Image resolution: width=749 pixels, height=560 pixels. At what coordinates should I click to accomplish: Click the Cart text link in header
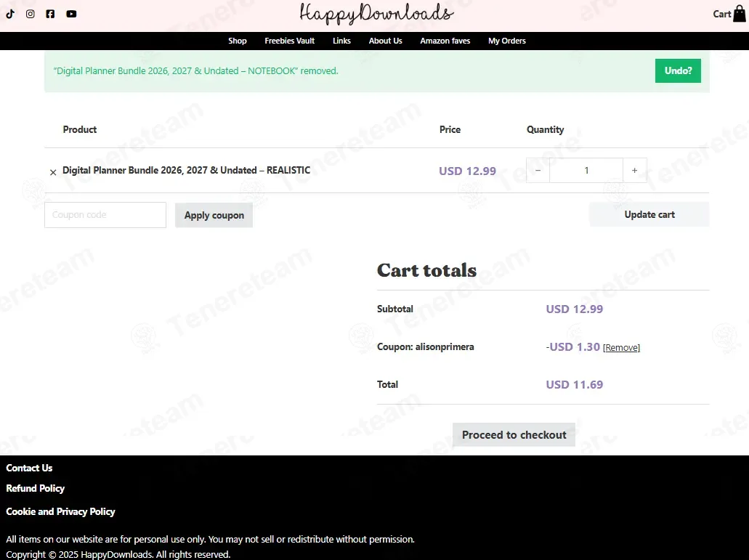click(x=722, y=15)
